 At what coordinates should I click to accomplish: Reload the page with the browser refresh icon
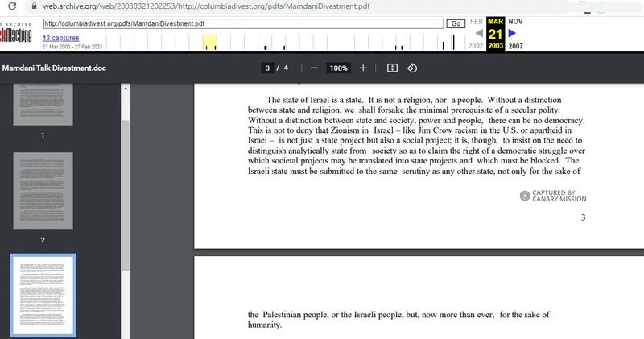coord(12,6)
